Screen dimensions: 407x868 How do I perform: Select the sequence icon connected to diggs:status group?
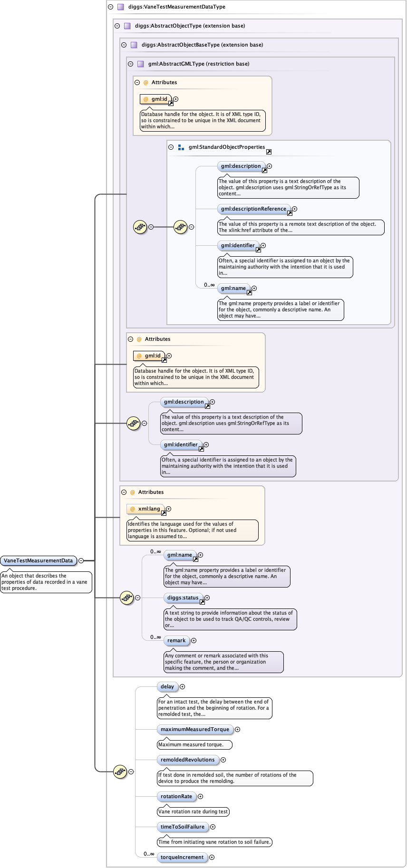tap(126, 598)
